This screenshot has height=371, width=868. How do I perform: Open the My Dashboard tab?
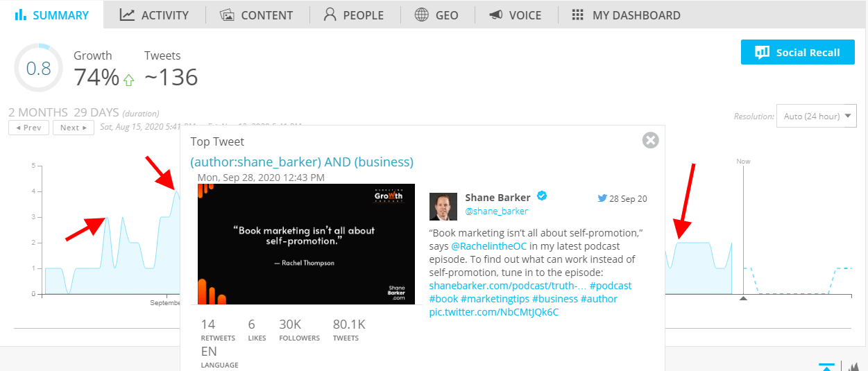click(x=626, y=15)
